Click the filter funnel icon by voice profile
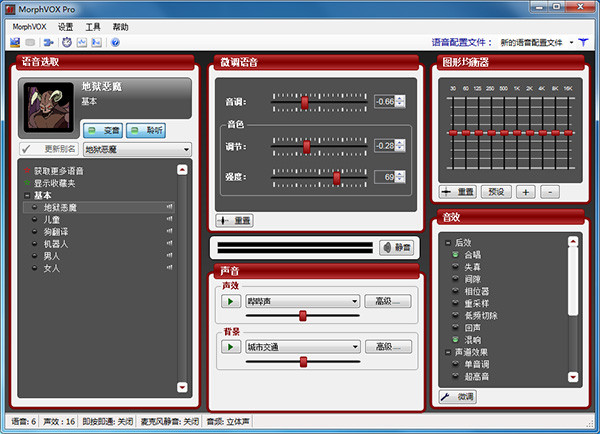Image resolution: width=600 pixels, height=434 pixels. click(x=583, y=42)
